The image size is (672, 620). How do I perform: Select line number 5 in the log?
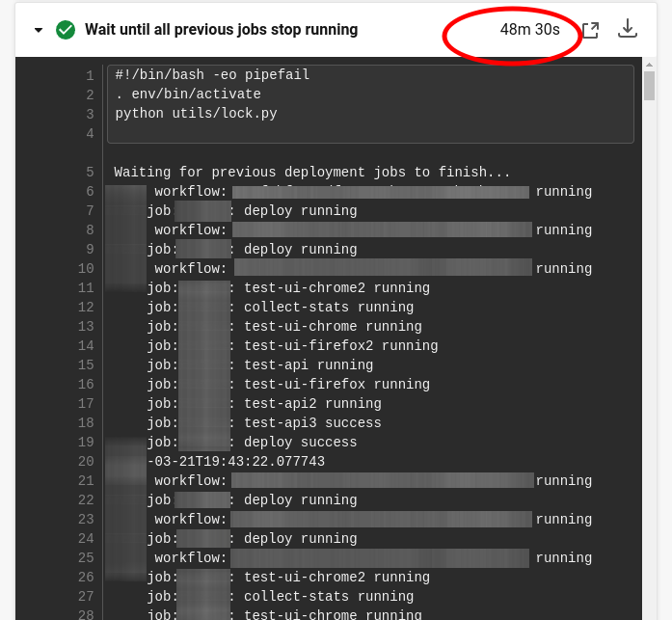90,173
